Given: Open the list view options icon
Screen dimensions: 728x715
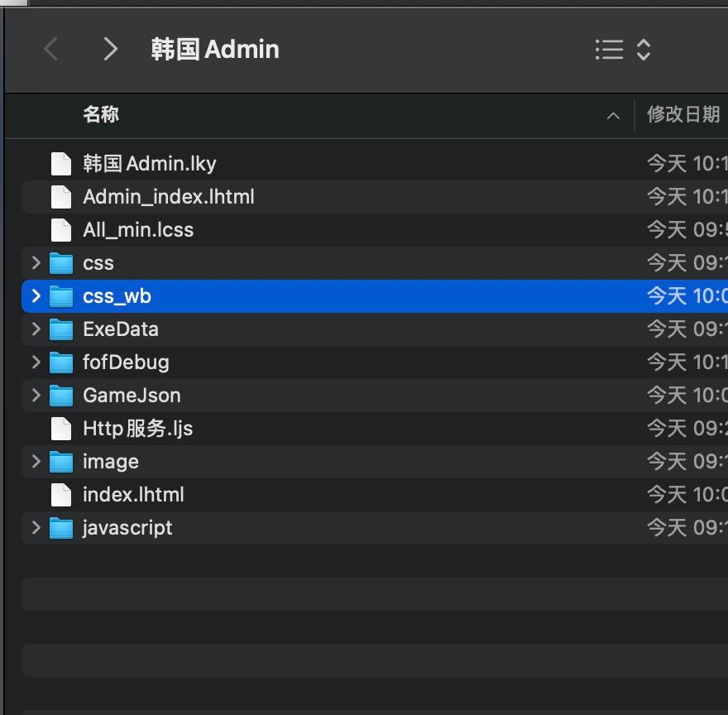Looking at the screenshot, I should pyautogui.click(x=609, y=50).
